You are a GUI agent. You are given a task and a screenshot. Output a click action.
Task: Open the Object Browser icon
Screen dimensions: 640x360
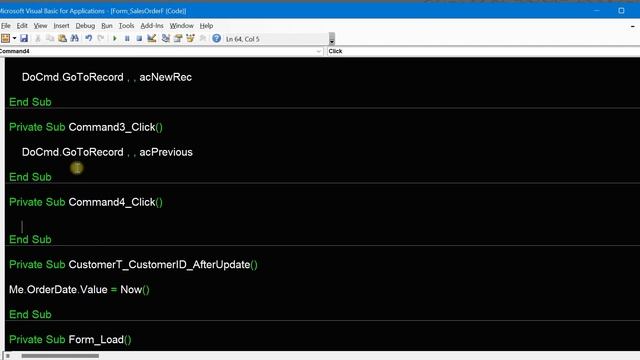tap(190, 38)
